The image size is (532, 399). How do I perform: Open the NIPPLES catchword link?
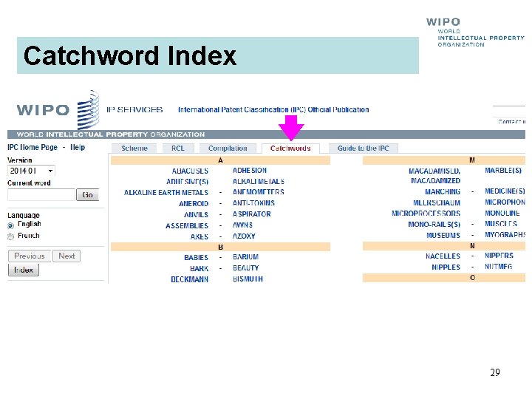point(446,267)
